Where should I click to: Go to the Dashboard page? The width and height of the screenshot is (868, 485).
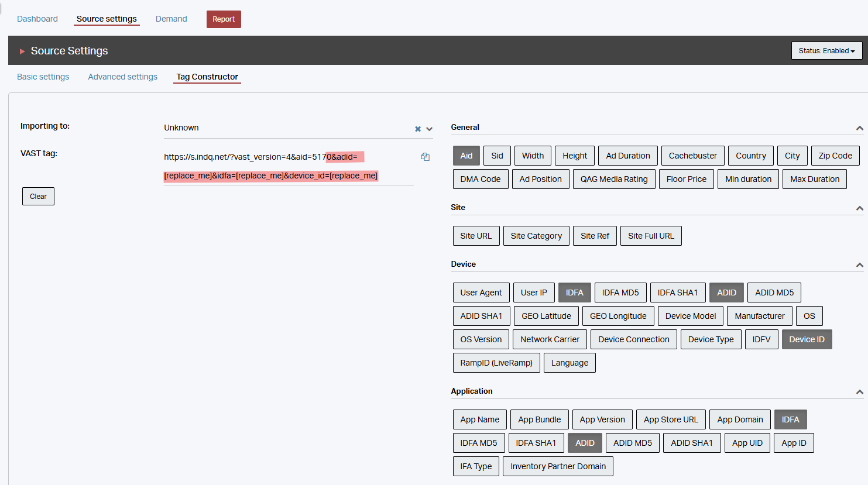[37, 19]
